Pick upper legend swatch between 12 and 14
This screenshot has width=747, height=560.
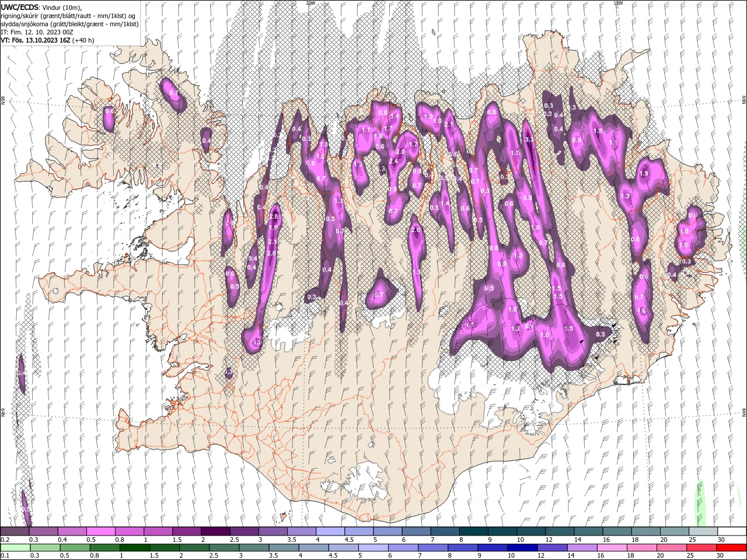(559, 531)
